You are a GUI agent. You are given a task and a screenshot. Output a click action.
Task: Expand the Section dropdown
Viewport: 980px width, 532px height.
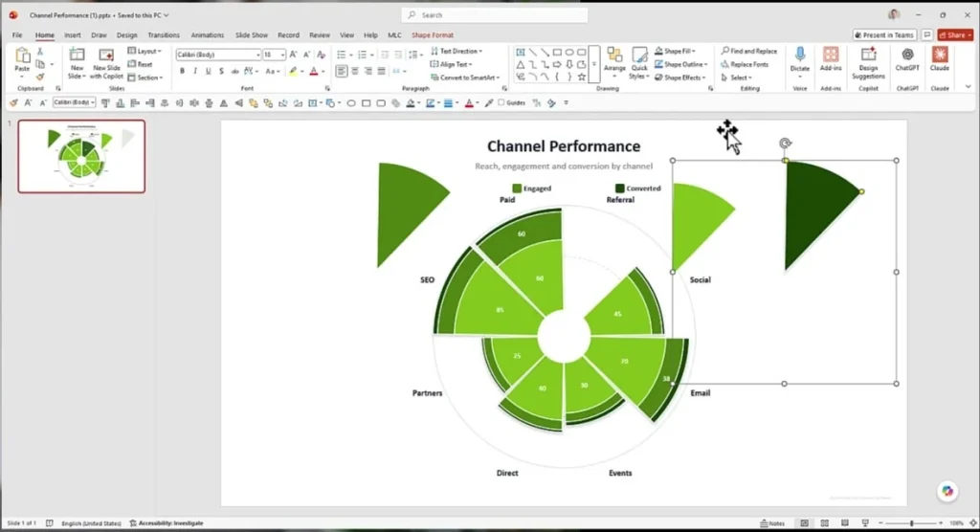coord(145,78)
